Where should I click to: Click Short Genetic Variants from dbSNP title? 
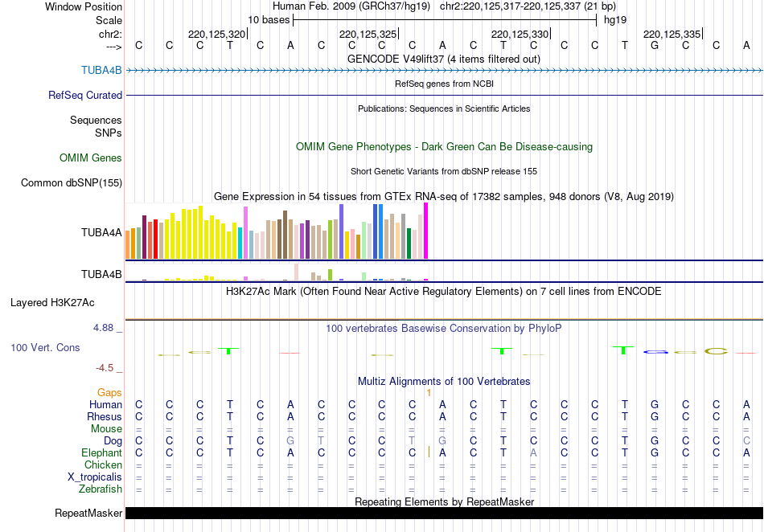[444, 171]
